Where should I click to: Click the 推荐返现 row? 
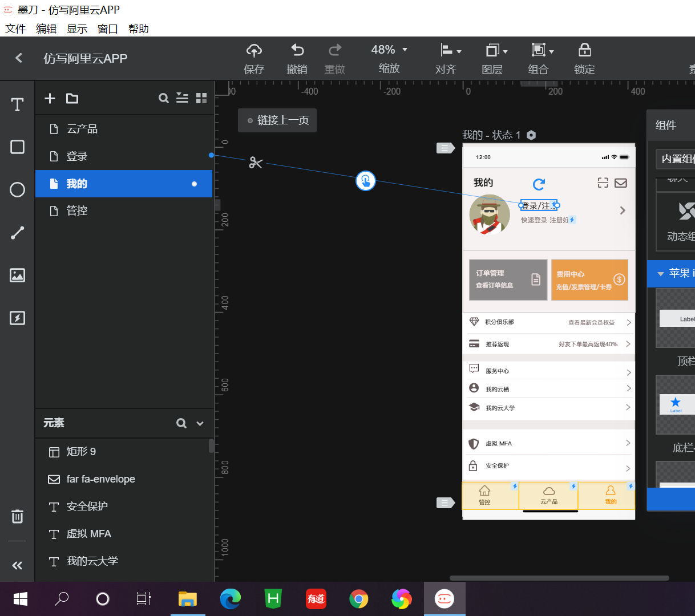tap(549, 344)
